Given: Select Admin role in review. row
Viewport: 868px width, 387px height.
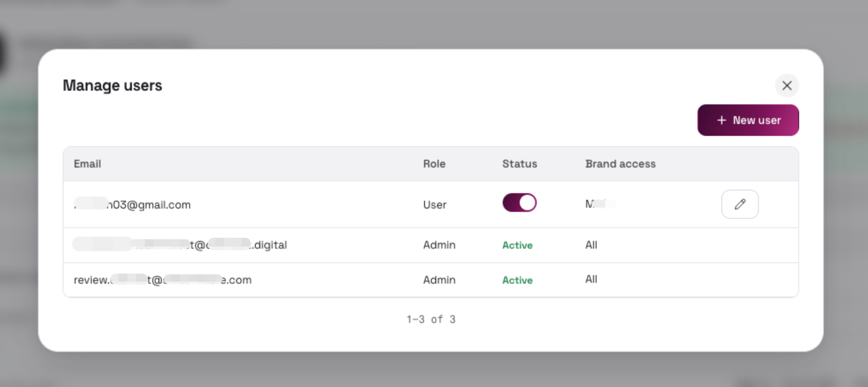Looking at the screenshot, I should 439,280.
